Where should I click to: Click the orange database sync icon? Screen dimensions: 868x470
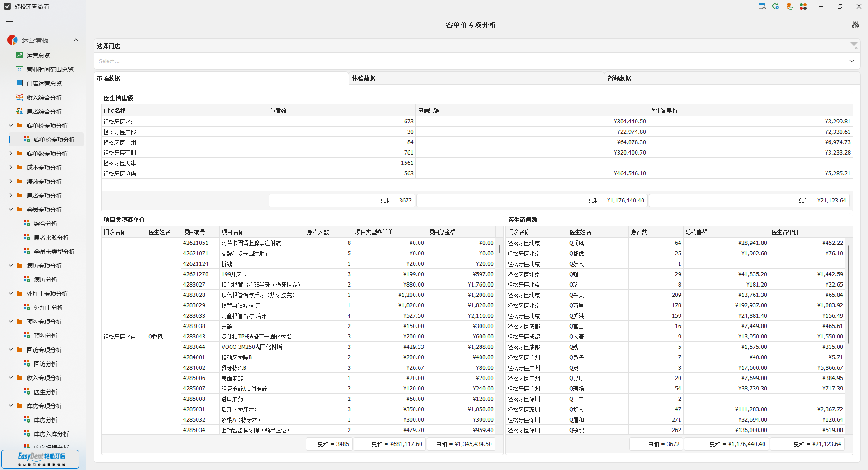(x=789, y=6)
